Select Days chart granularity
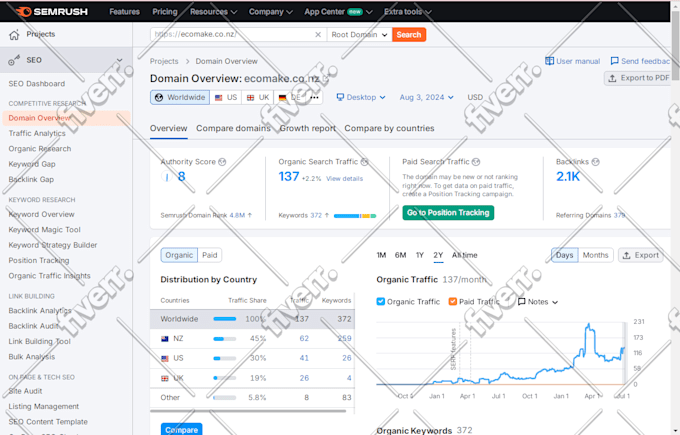The height and width of the screenshot is (435, 680). 565,255
